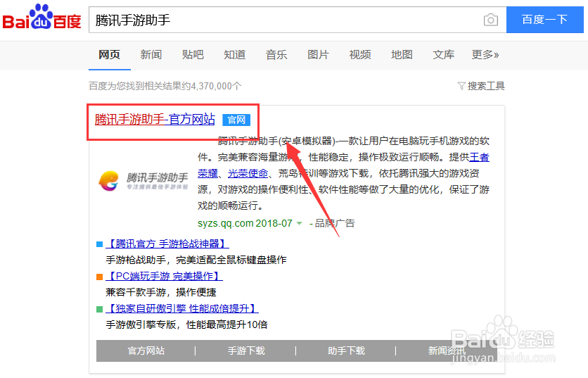The width and height of the screenshot is (588, 378).
Task: Open the 贴吧 tab
Action: [x=193, y=55]
